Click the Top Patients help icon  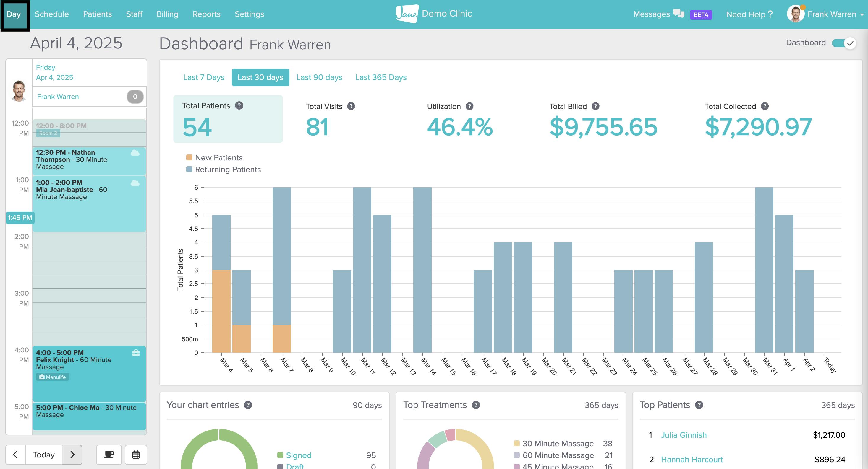[x=699, y=405]
